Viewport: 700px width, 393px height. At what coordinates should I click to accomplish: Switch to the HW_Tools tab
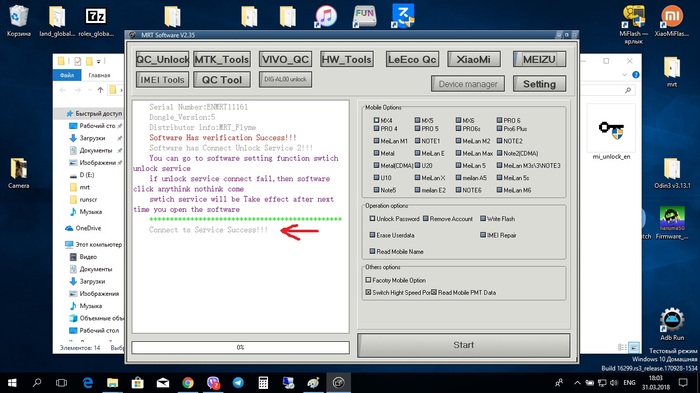click(347, 59)
